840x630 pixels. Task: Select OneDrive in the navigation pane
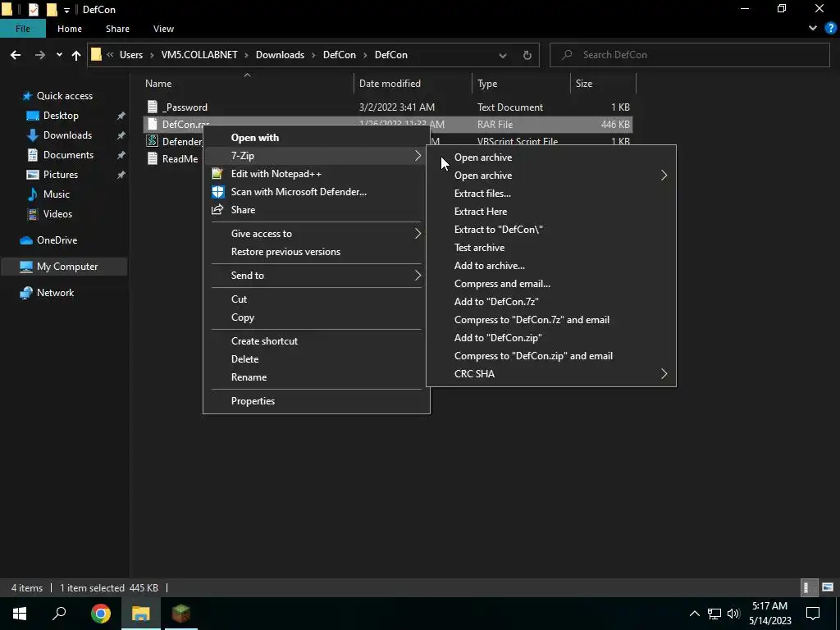tap(57, 240)
